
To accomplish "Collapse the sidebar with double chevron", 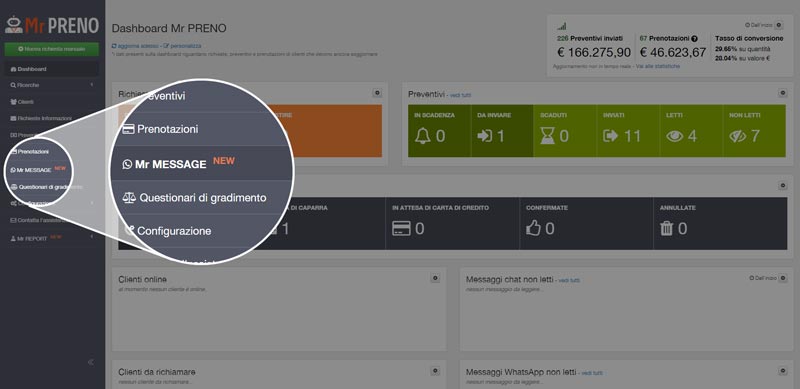I will point(91,362).
